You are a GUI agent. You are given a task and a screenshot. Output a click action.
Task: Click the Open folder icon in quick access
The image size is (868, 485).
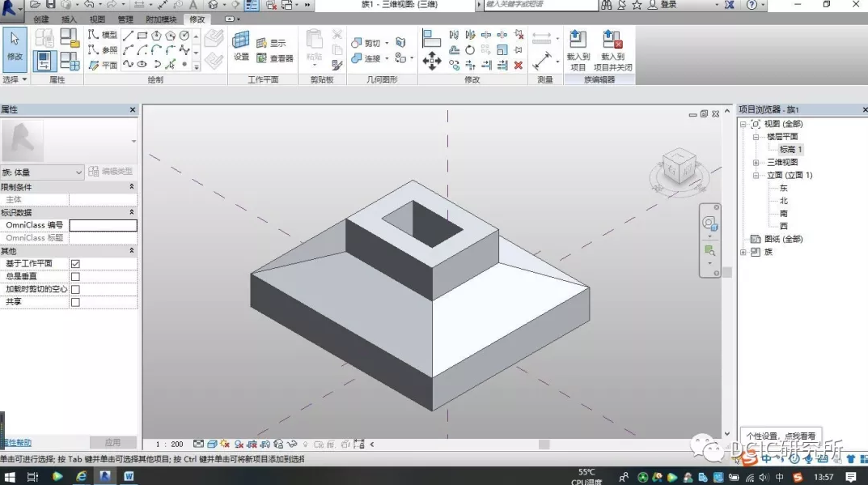coord(35,4)
